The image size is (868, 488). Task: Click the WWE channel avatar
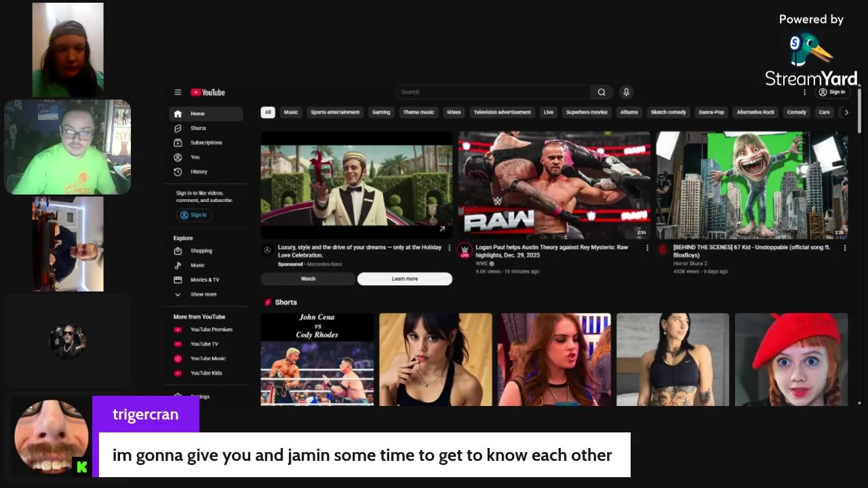465,250
